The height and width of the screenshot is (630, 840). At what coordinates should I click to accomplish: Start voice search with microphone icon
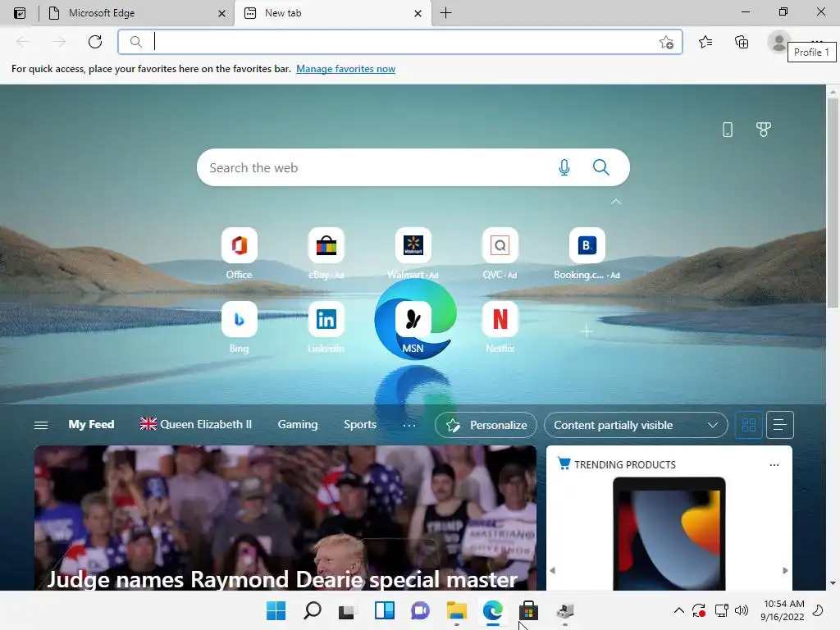coord(564,167)
